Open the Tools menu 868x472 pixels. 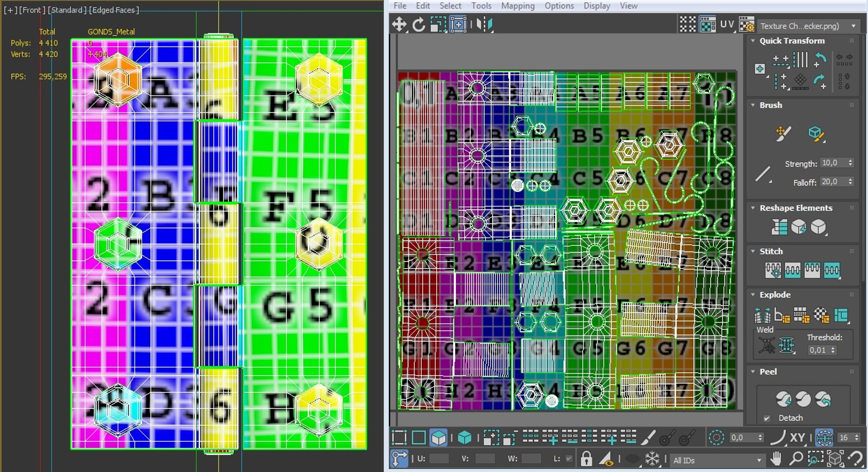tap(481, 6)
